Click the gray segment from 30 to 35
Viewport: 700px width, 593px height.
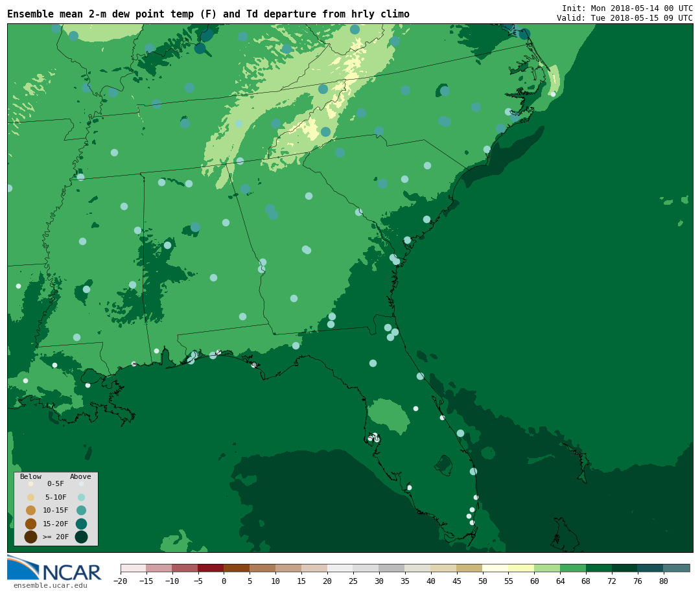[x=392, y=568]
